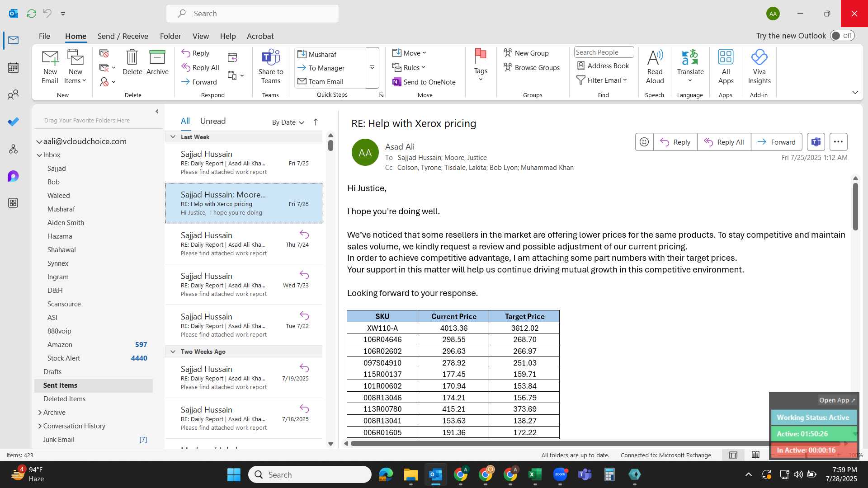Open the Acrobat ribbon tab
Viewport: 868px width, 488px height.
pos(260,36)
